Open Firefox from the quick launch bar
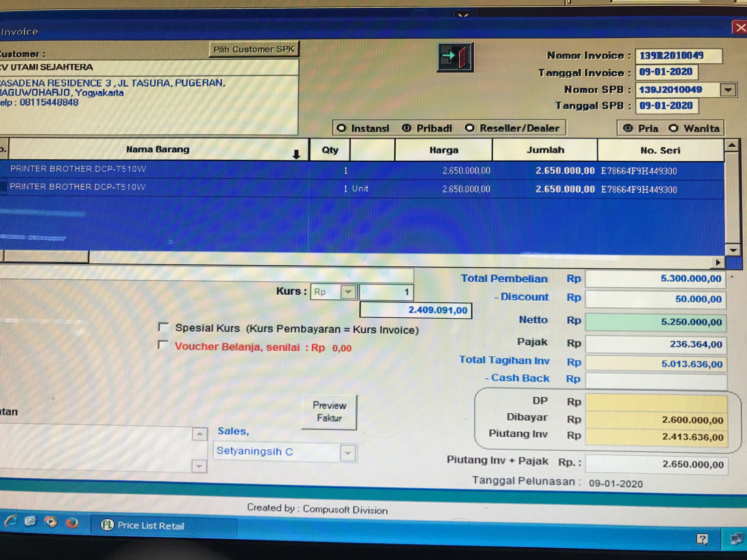Viewport: 747px width, 560px height. 72,523
